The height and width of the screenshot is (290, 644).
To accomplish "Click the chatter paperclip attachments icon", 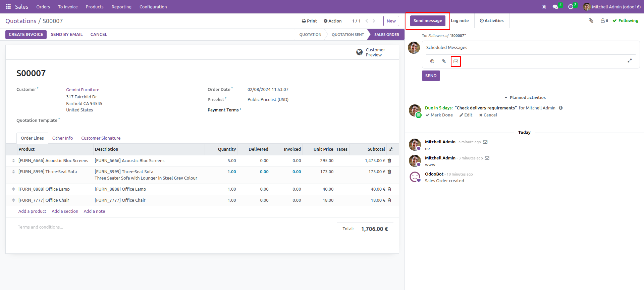I will (591, 21).
